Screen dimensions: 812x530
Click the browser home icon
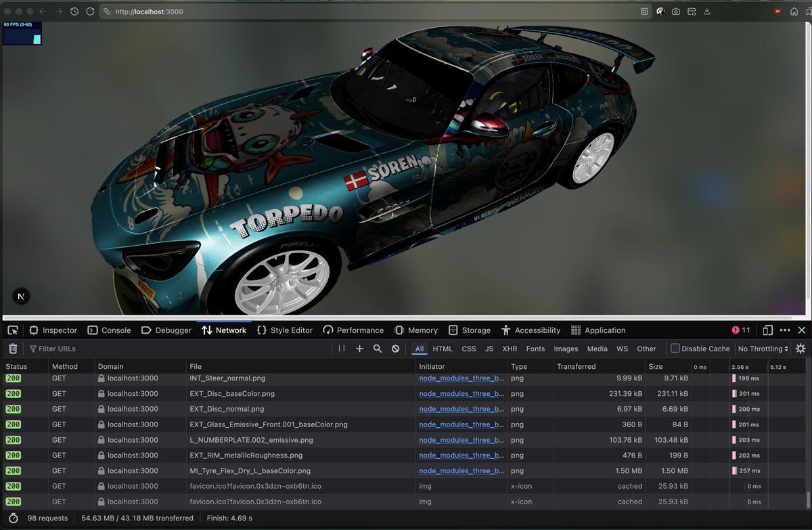pos(794,12)
